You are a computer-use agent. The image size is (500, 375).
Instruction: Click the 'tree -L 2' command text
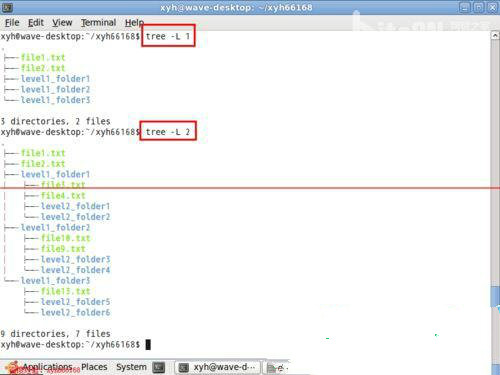(168, 132)
